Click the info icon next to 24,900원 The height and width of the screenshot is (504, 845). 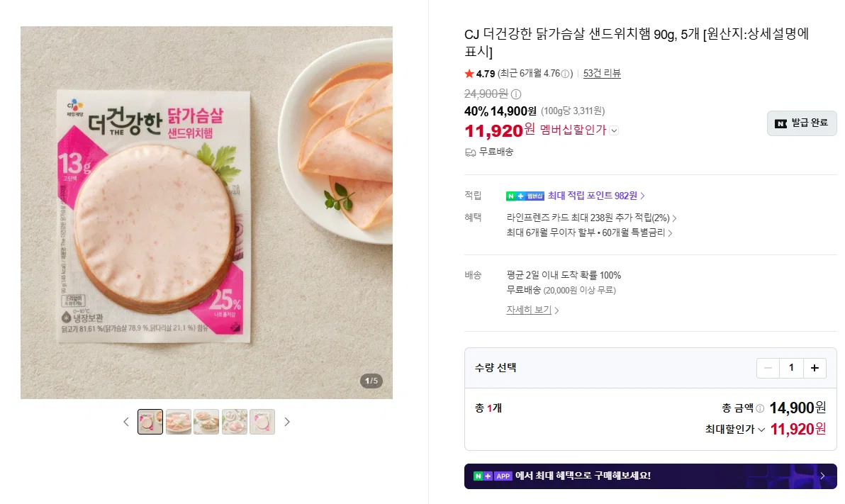(516, 94)
